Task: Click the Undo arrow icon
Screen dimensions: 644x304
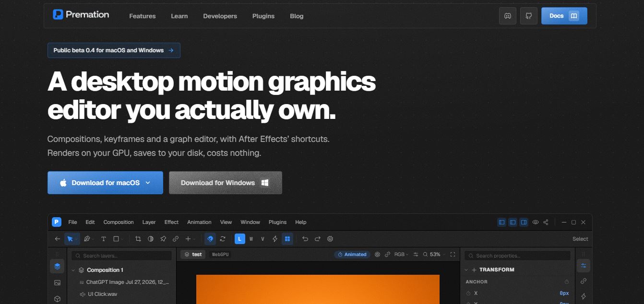Action: click(x=305, y=239)
